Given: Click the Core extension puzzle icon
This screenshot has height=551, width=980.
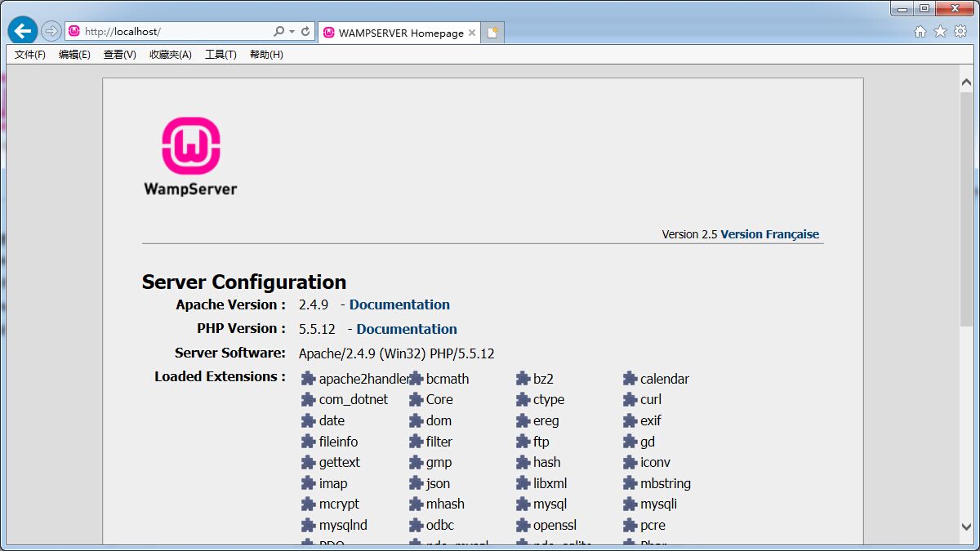Looking at the screenshot, I should pyautogui.click(x=416, y=400).
